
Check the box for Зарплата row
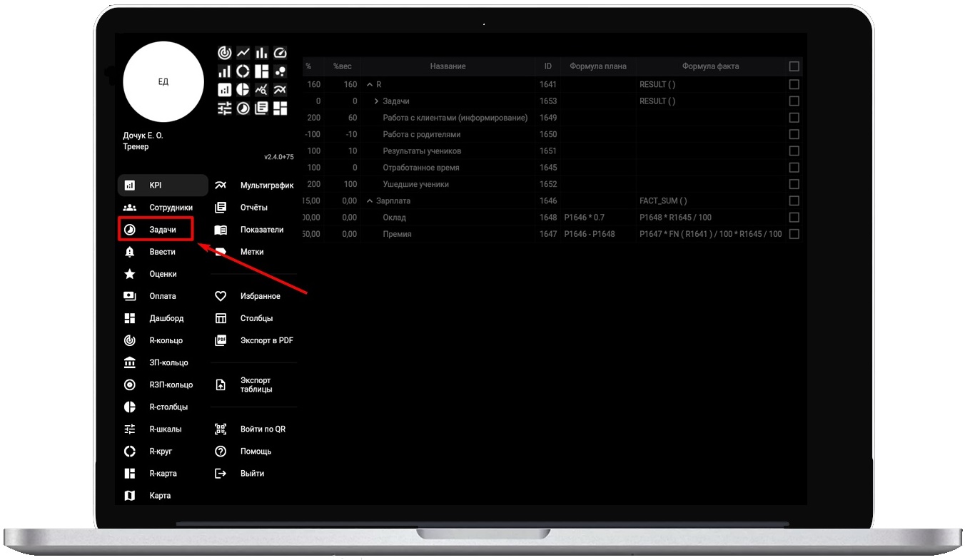[x=794, y=201]
